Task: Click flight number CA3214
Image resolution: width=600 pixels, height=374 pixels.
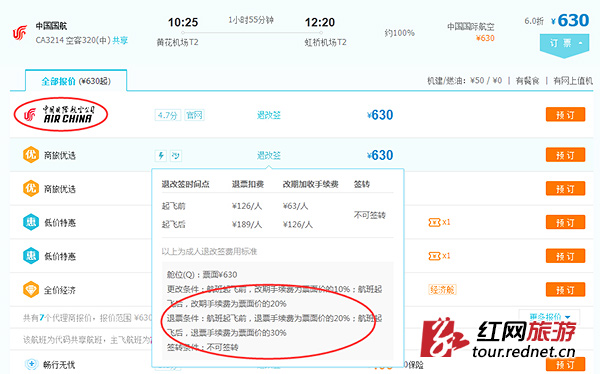Action: [49, 40]
